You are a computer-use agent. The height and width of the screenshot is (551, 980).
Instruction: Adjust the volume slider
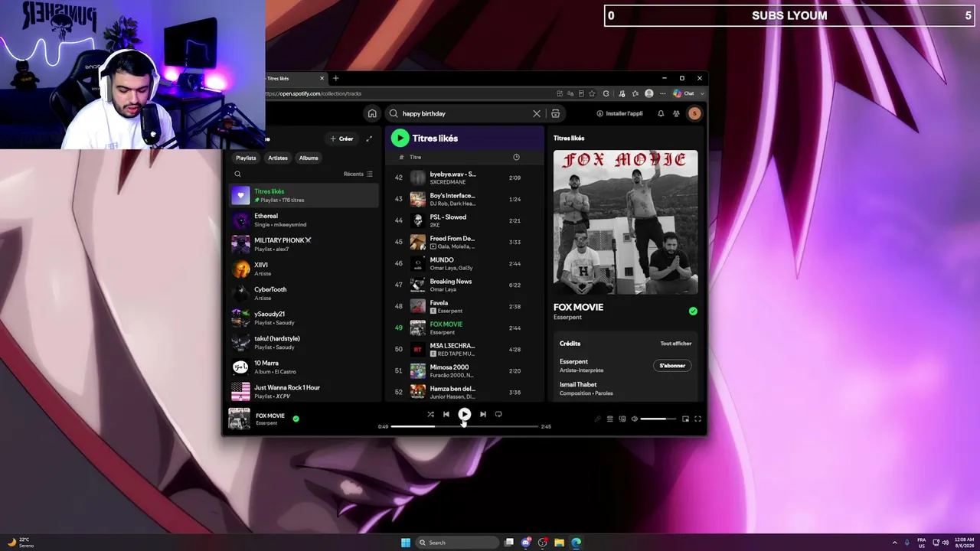click(658, 419)
